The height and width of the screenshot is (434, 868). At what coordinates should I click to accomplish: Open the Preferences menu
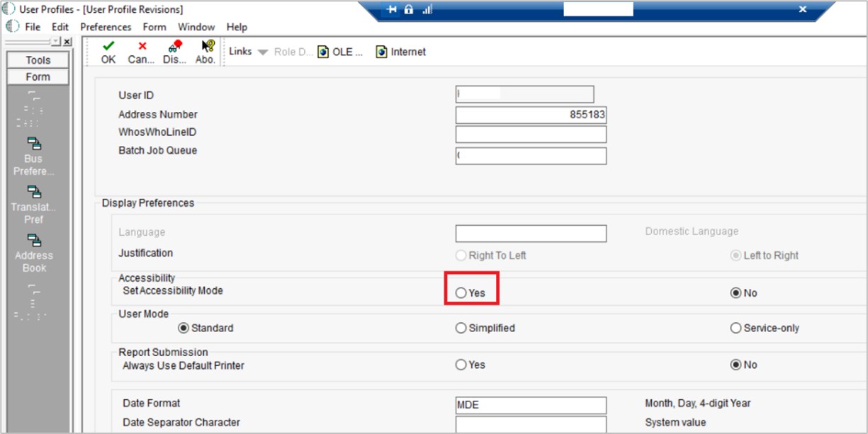pyautogui.click(x=106, y=27)
